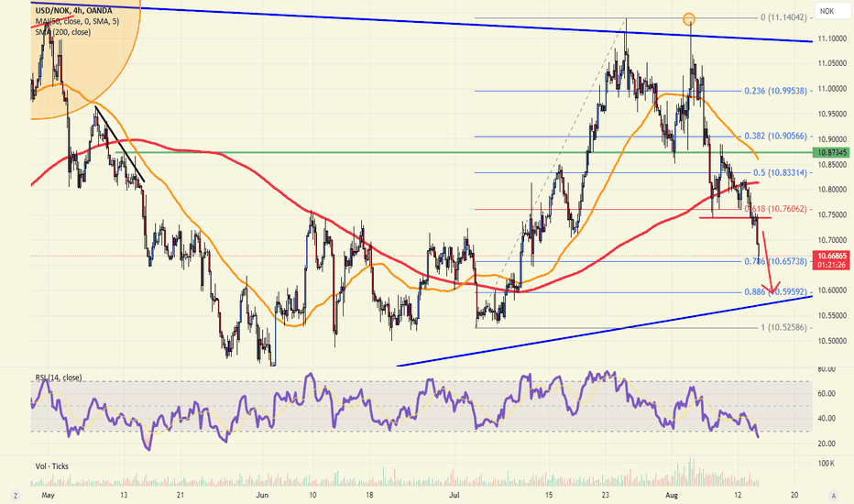Click the Jun label on the time axis
This screenshot has height=504, width=854.
point(262,495)
